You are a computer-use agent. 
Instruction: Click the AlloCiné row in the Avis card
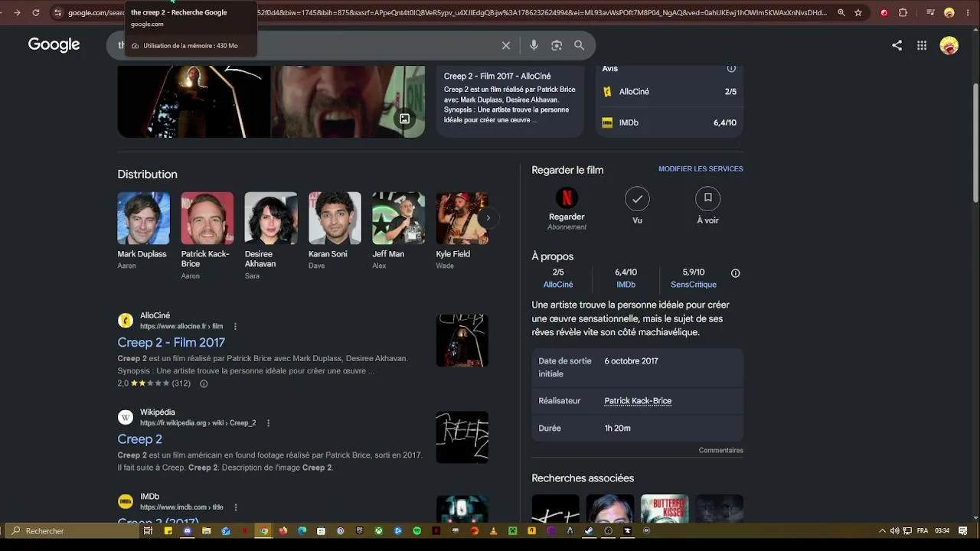669,92
